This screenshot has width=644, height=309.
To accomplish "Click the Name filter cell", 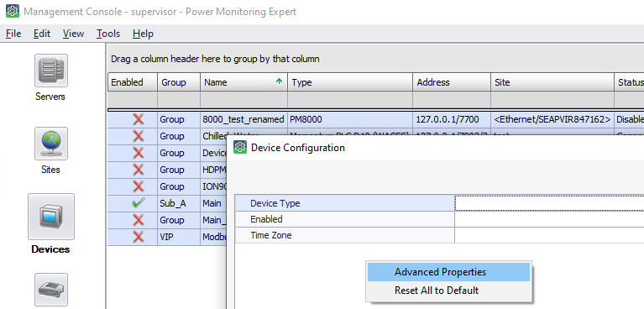I will tap(244, 100).
